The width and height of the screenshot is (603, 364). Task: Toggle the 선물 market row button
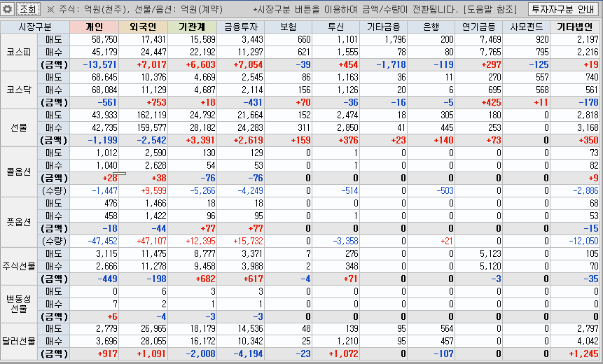coord(19,127)
